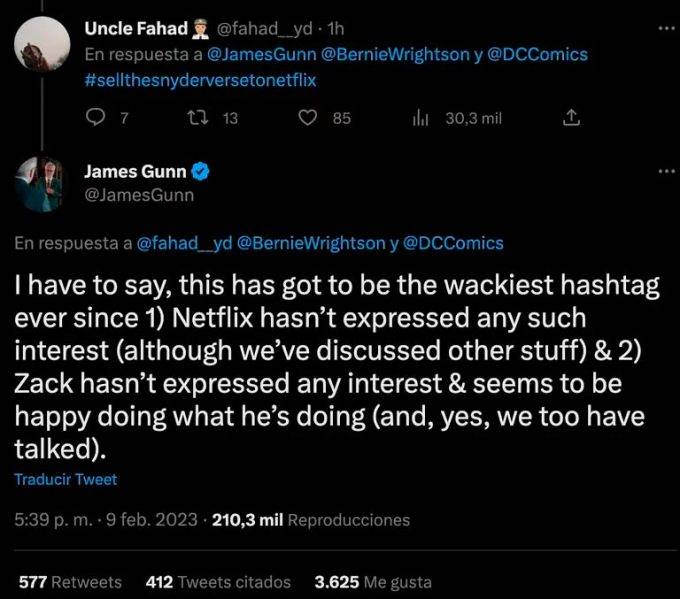680x599 pixels.
Task: Open James Gunn's profile avatar
Action: 41,184
